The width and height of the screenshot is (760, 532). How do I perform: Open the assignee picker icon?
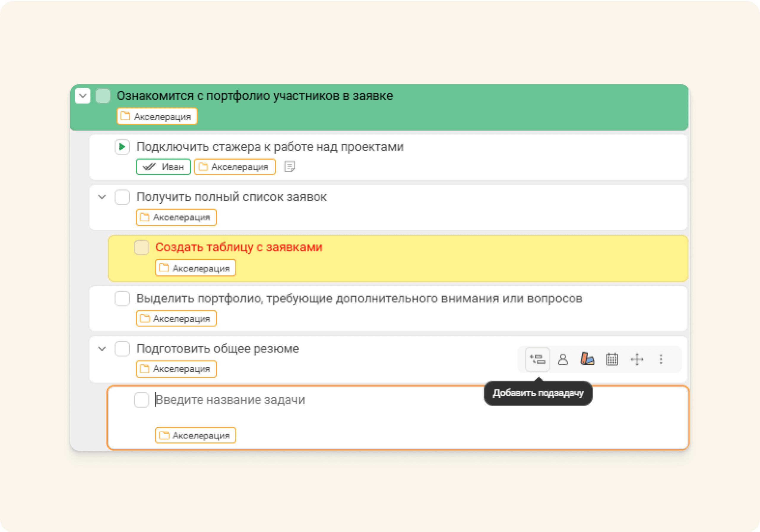pyautogui.click(x=563, y=359)
